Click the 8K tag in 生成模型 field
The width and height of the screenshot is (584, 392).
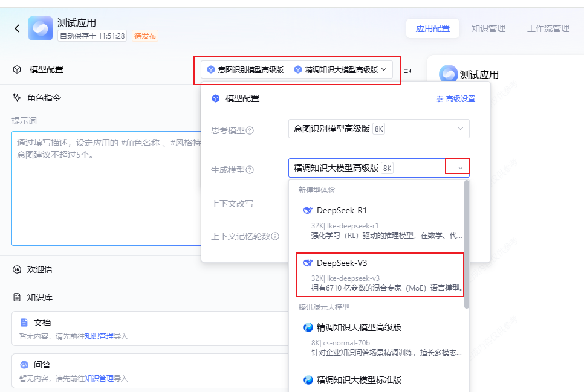click(388, 169)
